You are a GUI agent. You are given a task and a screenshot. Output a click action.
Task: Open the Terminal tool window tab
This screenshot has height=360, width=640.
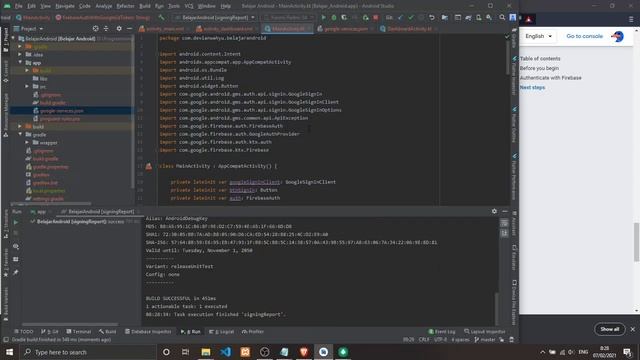point(79,331)
